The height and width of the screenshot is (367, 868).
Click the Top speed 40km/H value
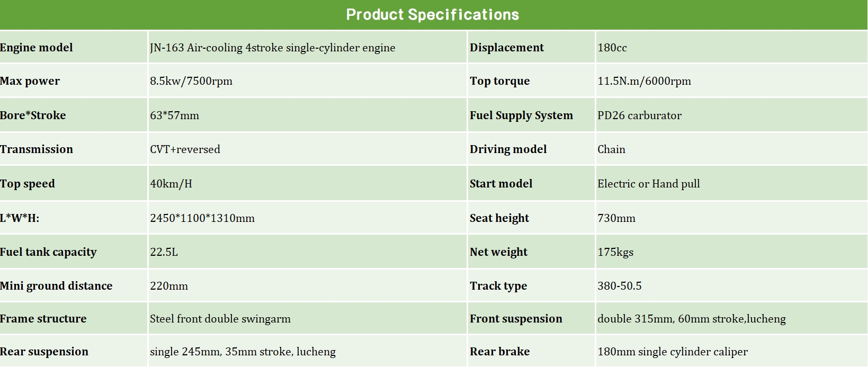click(171, 184)
